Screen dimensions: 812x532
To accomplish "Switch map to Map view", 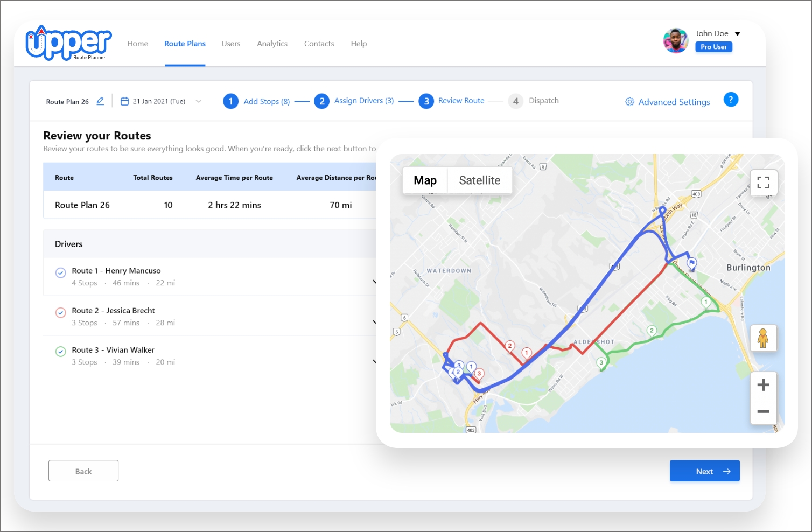I will pos(425,180).
